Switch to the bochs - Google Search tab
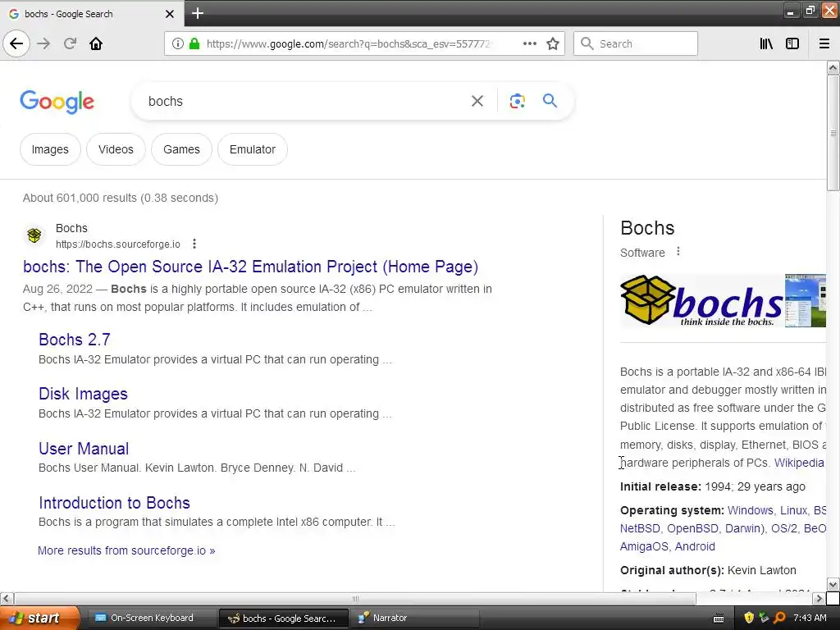The height and width of the screenshot is (630, 840). tap(92, 13)
